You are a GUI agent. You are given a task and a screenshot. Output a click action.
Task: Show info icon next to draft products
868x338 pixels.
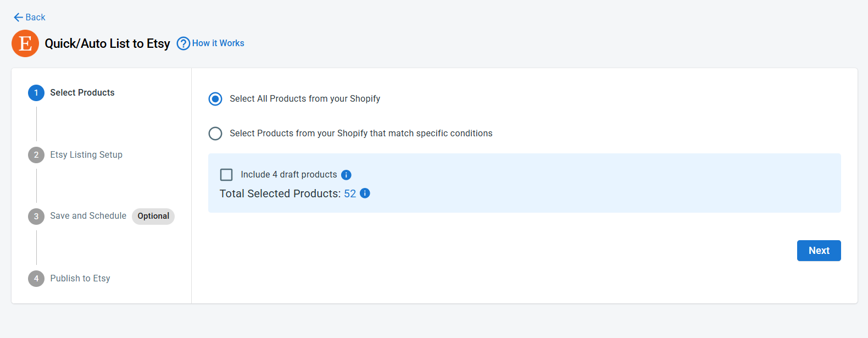coord(346,175)
